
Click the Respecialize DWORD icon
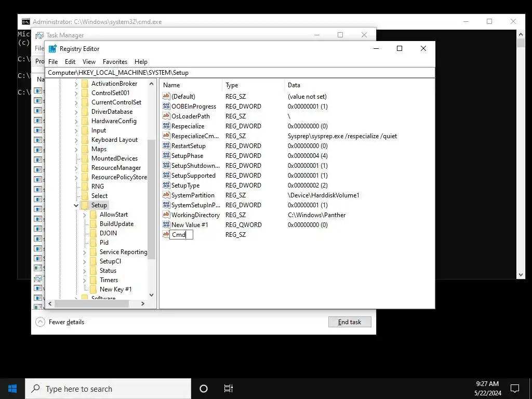[x=166, y=126]
